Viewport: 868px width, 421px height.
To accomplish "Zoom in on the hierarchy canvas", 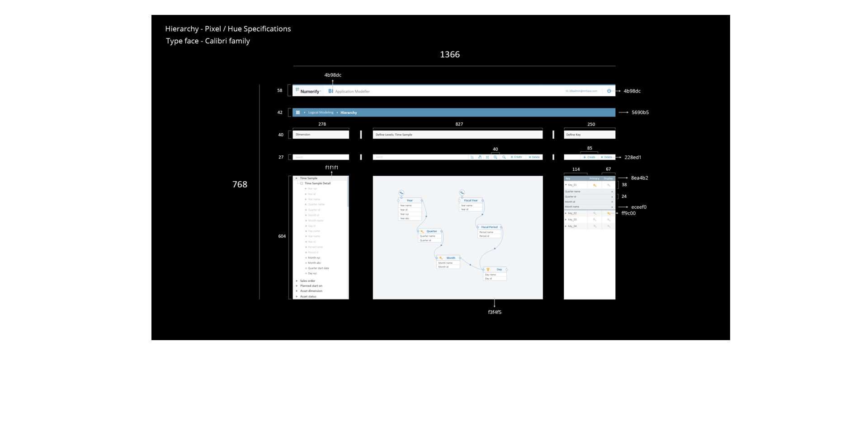I will [495, 157].
